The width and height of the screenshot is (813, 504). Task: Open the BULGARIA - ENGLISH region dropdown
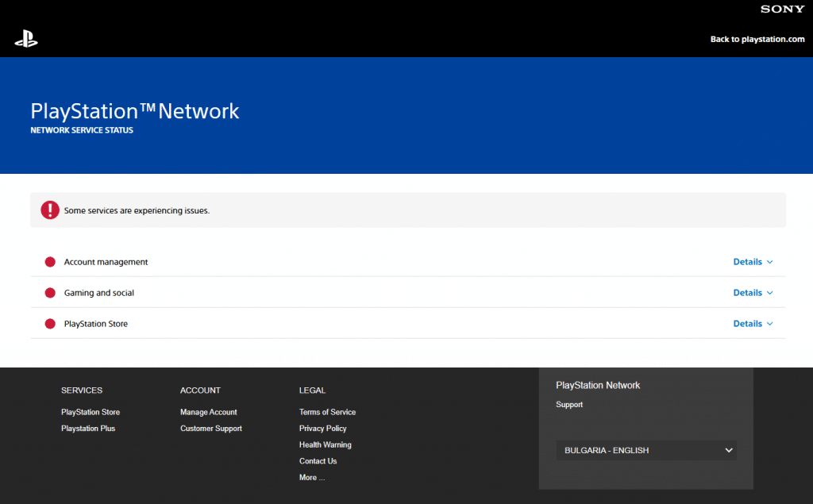(x=646, y=450)
